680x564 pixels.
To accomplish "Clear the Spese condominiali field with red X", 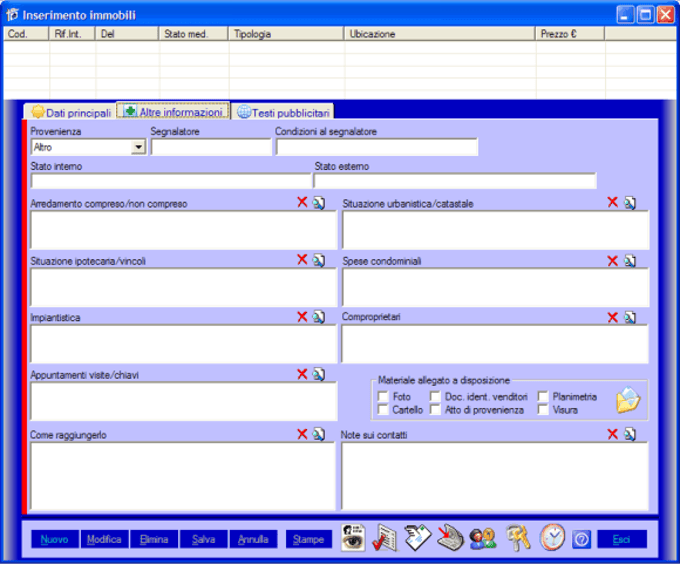I will click(612, 261).
